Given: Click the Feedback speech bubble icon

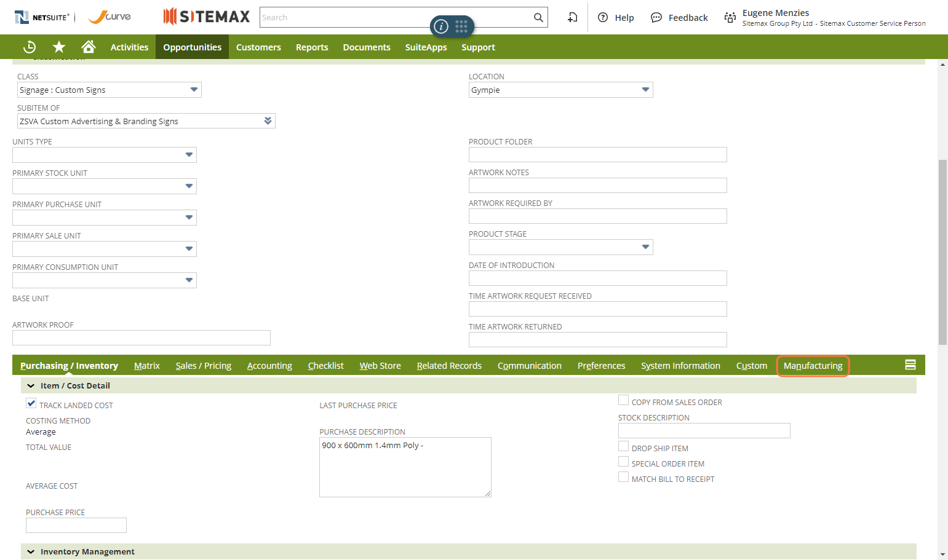Looking at the screenshot, I should pos(656,17).
